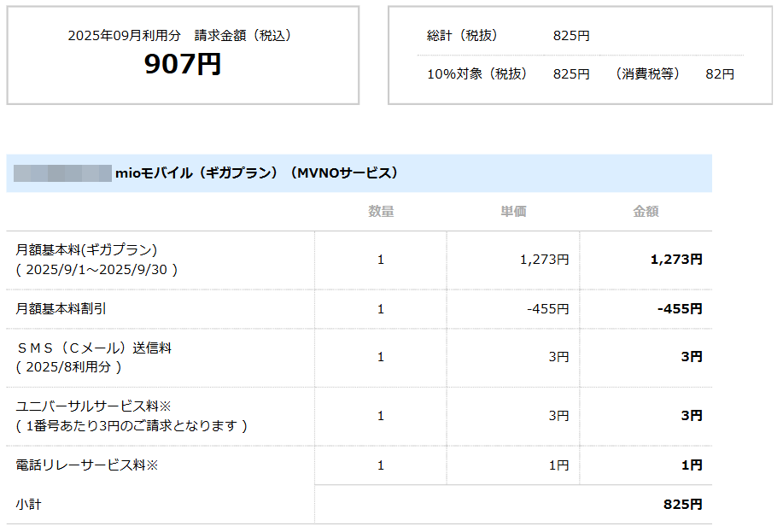Click the 数量 column header

(x=381, y=212)
